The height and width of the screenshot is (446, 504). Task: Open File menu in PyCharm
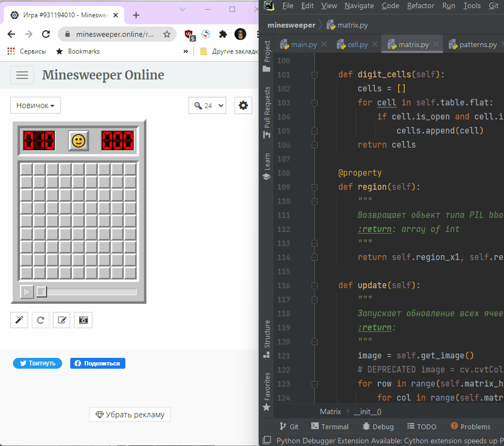[x=288, y=6]
